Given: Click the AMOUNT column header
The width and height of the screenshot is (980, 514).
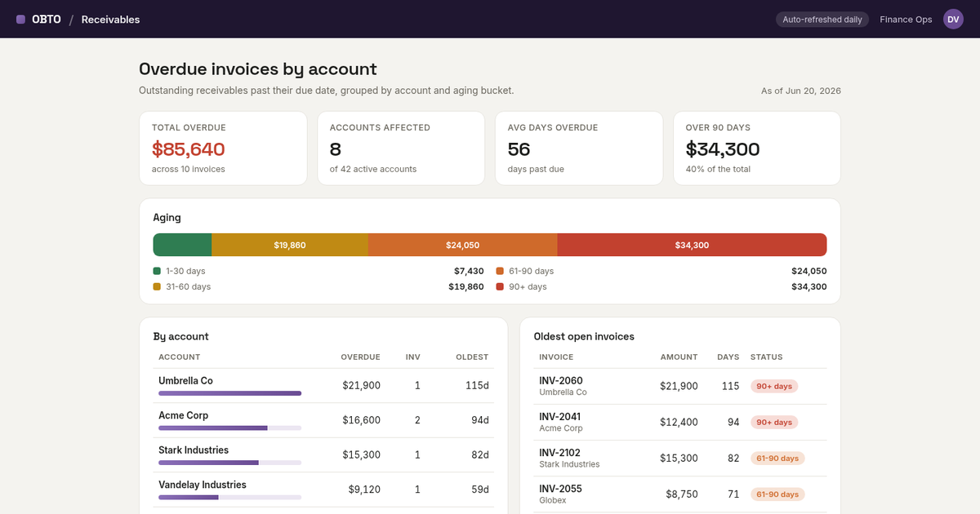Looking at the screenshot, I should [679, 357].
